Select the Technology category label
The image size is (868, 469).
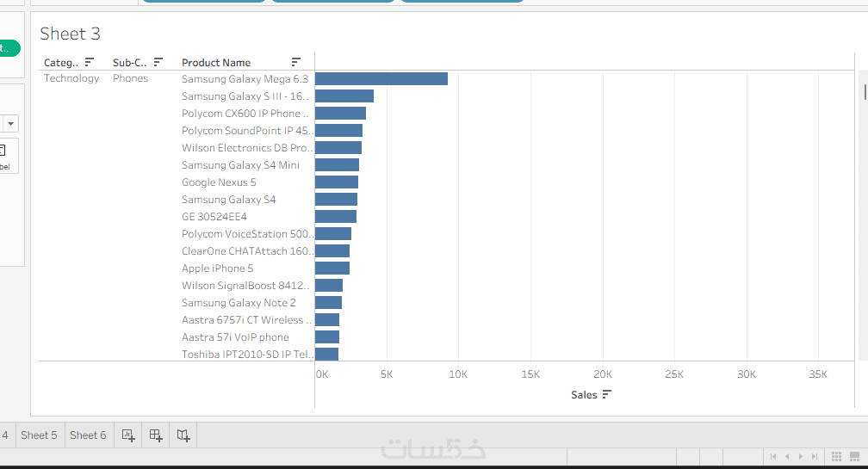click(71, 78)
